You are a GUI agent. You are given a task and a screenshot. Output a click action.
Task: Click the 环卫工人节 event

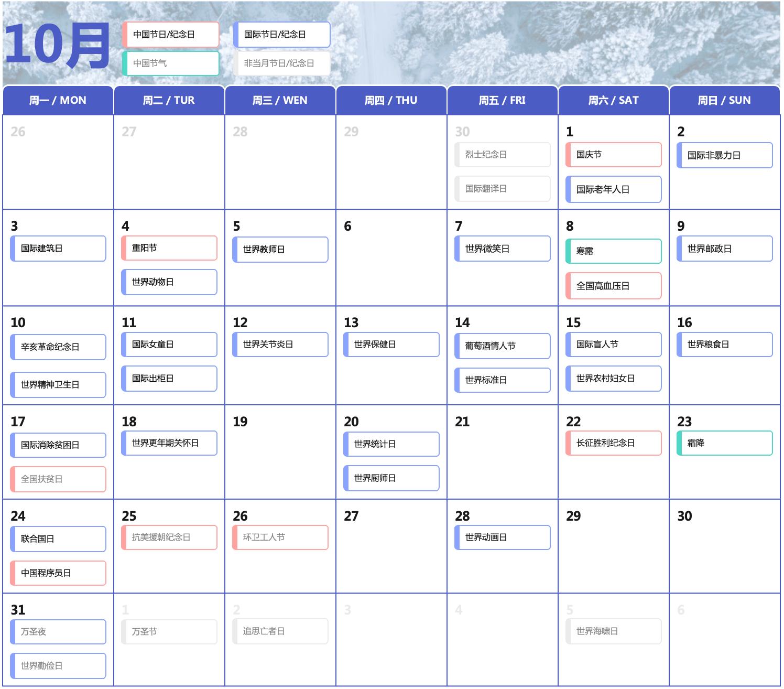tap(280, 537)
